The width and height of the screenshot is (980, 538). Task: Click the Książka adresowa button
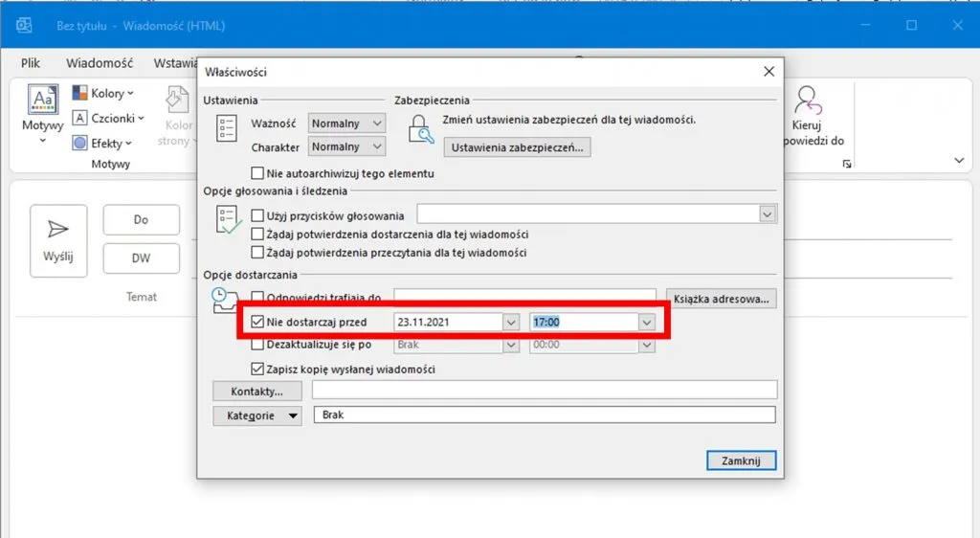pos(721,299)
